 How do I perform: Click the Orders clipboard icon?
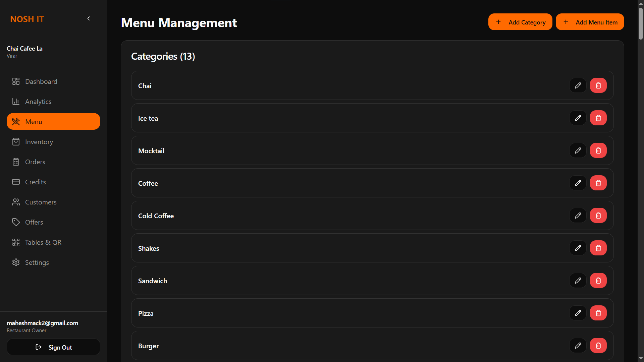click(16, 162)
